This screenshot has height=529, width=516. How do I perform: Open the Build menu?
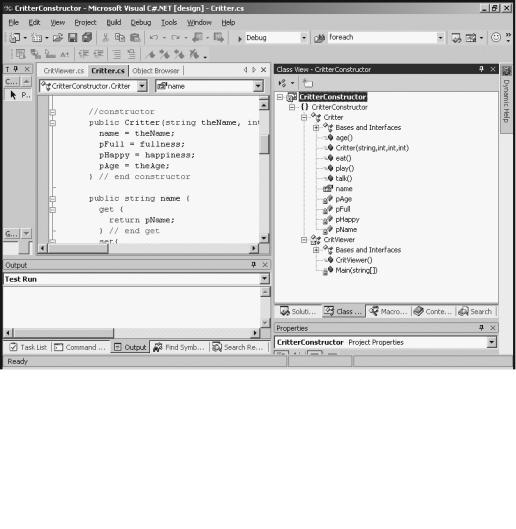point(114,23)
